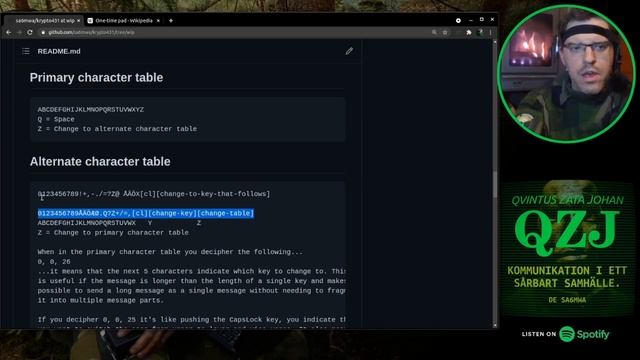Image resolution: width=640 pixels, height=360 pixels.
Task: Click 'When in the primary character table' line
Action: pyautogui.click(x=170, y=252)
